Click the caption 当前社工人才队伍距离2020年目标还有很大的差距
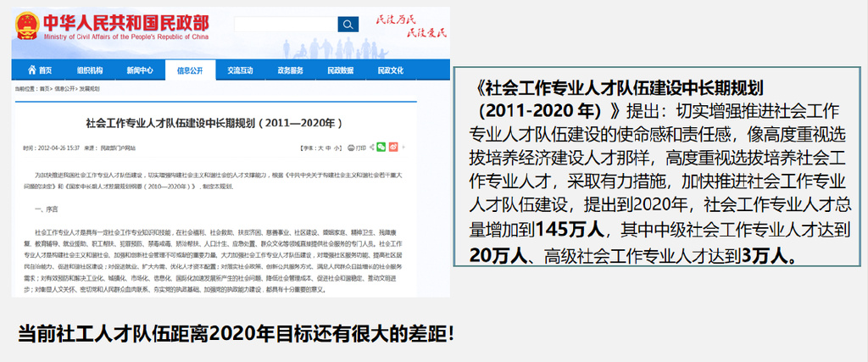 (x=236, y=333)
